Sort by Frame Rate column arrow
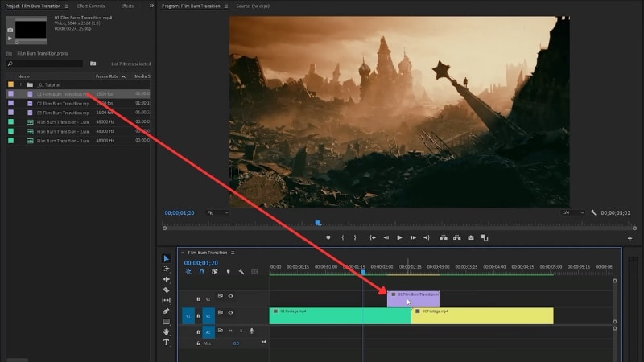 (x=124, y=76)
